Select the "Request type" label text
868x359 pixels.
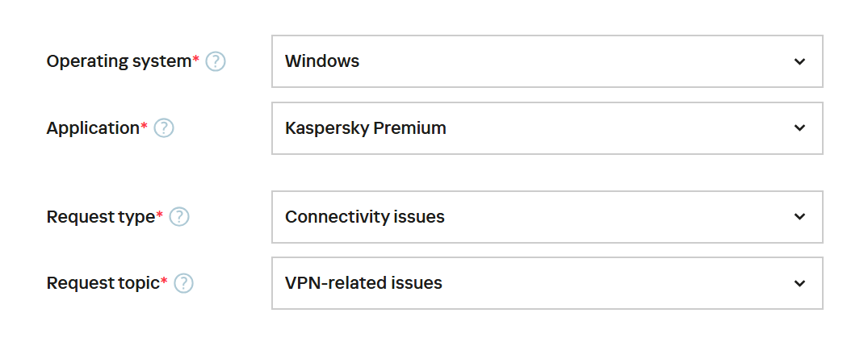click(100, 217)
